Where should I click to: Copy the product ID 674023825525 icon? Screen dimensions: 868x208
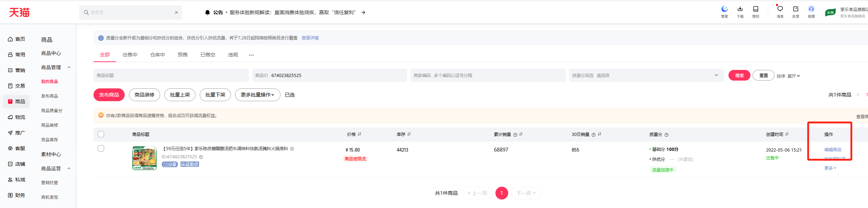pyautogui.click(x=201, y=157)
